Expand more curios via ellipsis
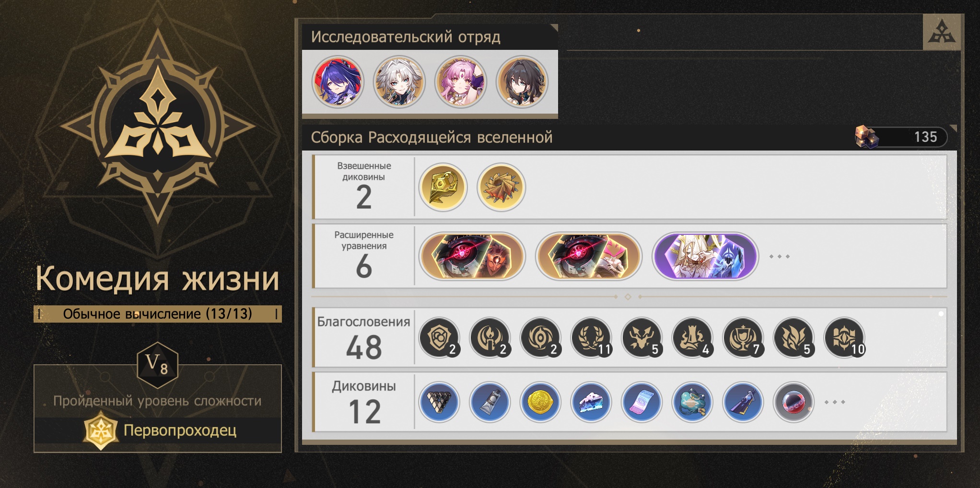Viewport: 980px width, 488px height. coord(835,402)
